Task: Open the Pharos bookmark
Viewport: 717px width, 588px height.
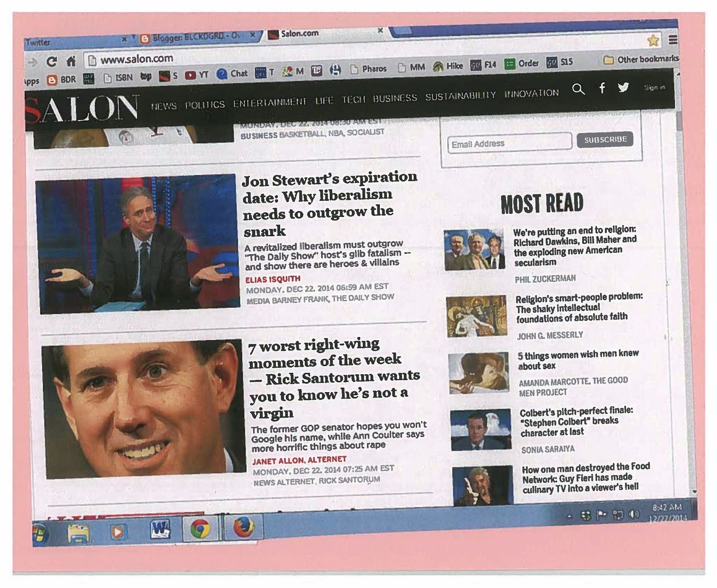Action: [368, 69]
